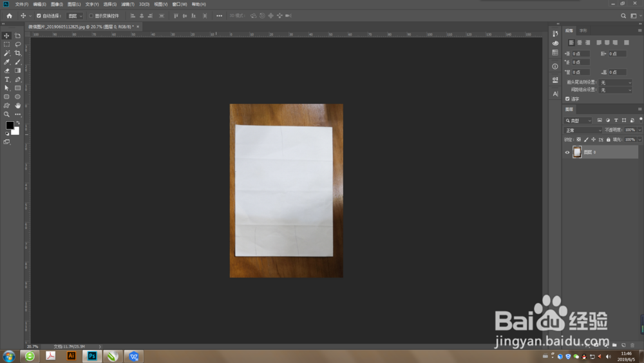Switch to the 字符 panel tab
Viewport: 644px width, 363px height.
[x=583, y=30]
